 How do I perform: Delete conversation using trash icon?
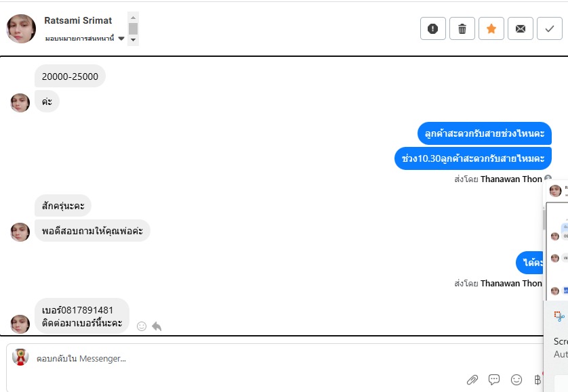point(462,28)
